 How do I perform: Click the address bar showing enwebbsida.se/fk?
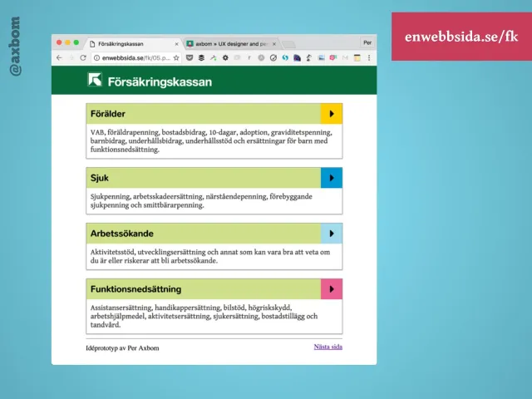[x=135, y=58]
